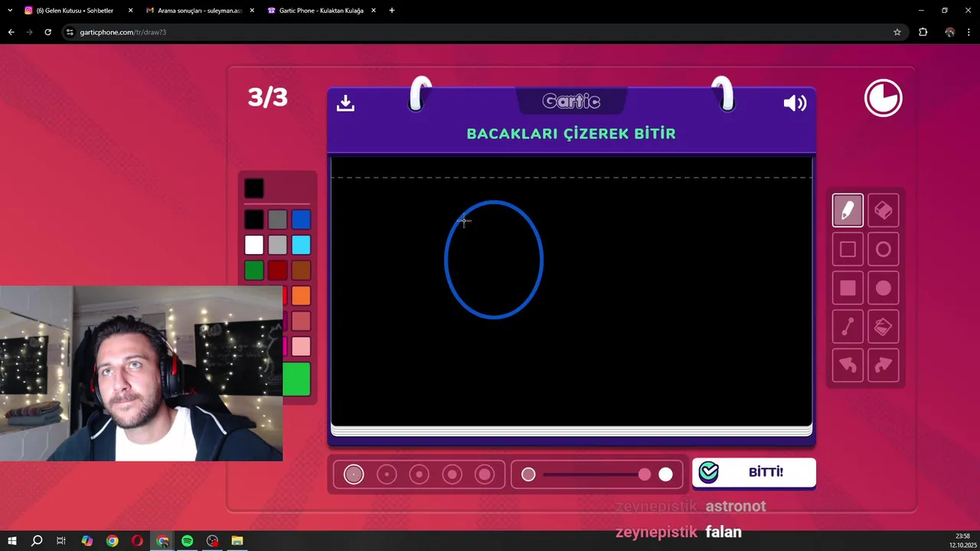This screenshot has width=980, height=551.
Task: Pick the brown color swatch
Action: click(301, 270)
